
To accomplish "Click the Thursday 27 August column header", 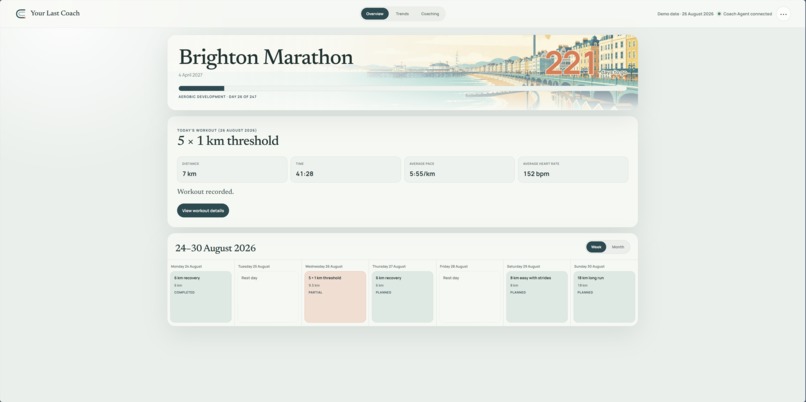I will tap(389, 266).
